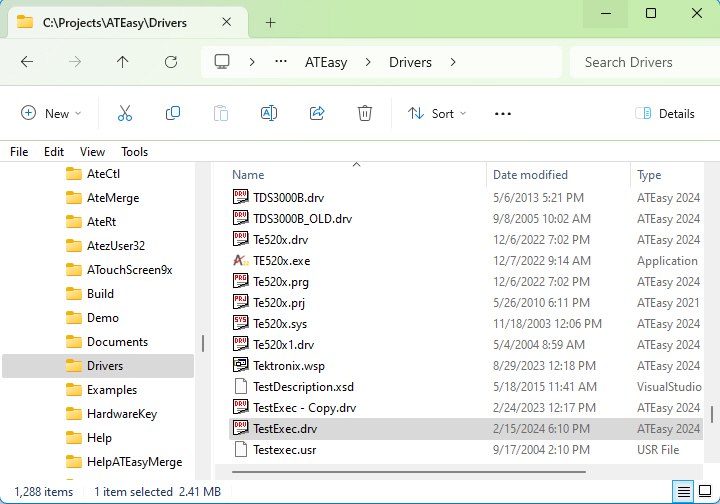Click the Rename icon in toolbar
This screenshot has height=504, width=720.
(269, 114)
